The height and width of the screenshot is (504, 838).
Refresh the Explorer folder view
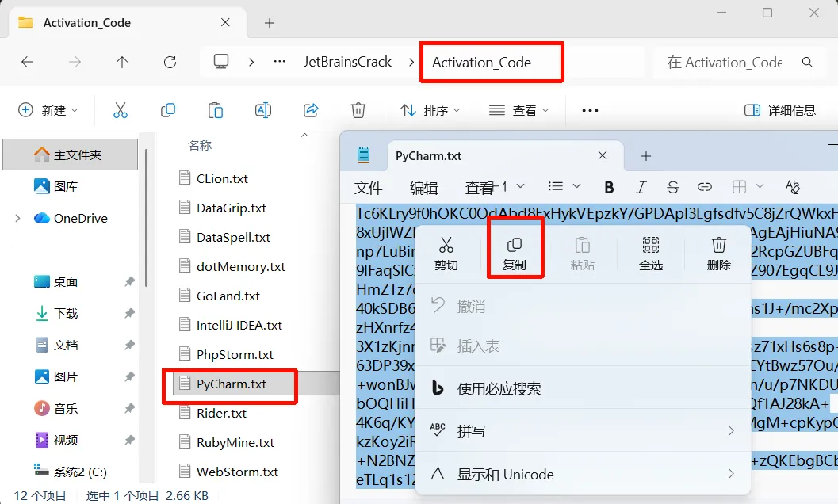pos(170,62)
